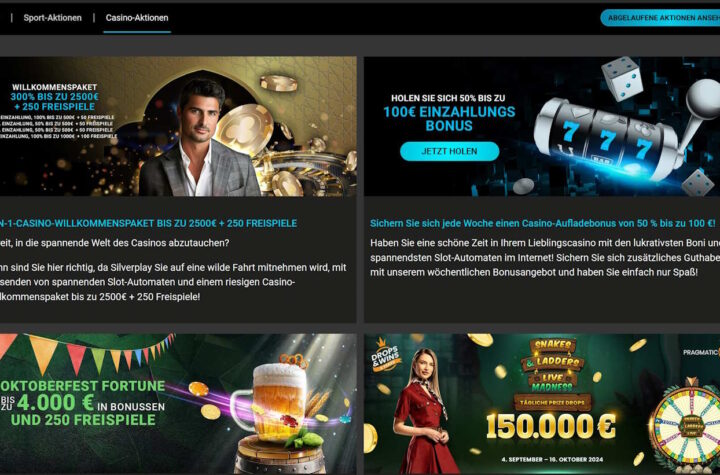Click the gold casino chip graphic
Screen dimensions: 720x475
pyautogui.click(x=244, y=130)
